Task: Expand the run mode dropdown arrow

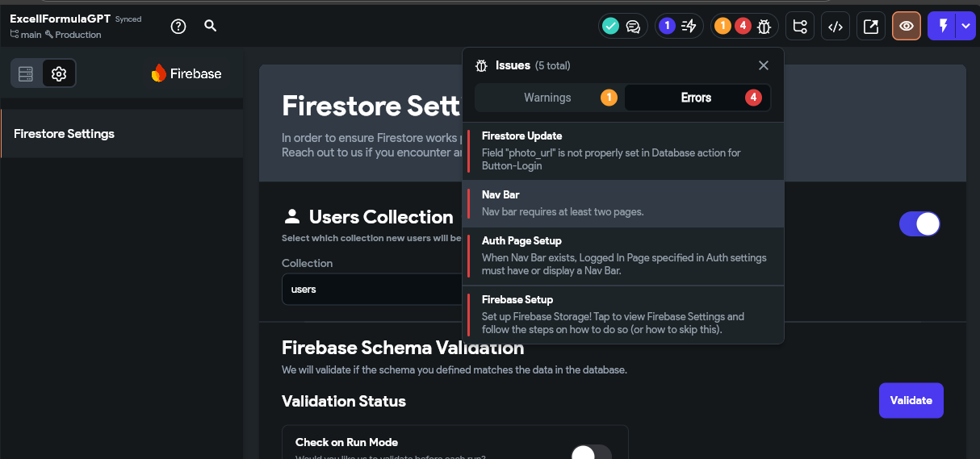Action: pos(967,27)
